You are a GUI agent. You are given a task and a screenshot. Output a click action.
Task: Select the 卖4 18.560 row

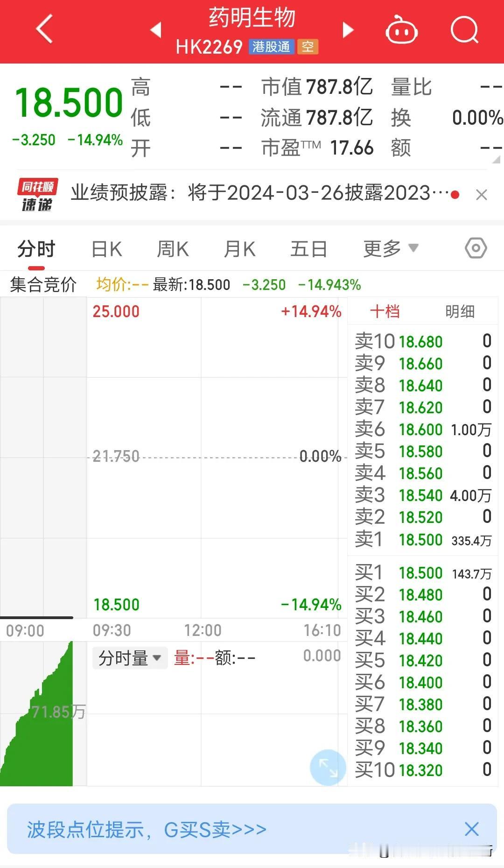click(423, 473)
